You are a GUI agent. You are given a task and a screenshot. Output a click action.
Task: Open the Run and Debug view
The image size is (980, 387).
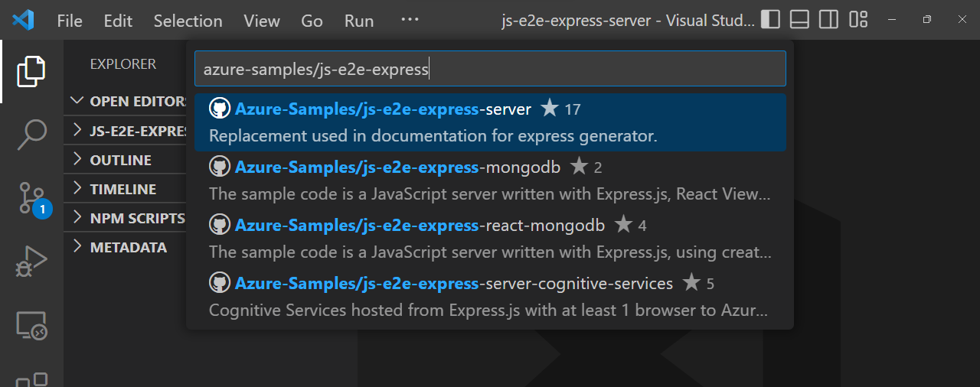point(31,262)
